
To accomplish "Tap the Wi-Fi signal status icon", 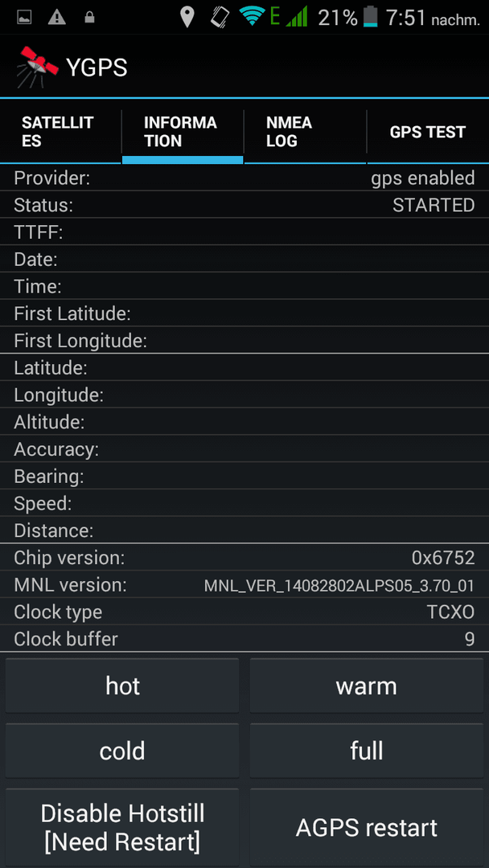I will coord(252,17).
